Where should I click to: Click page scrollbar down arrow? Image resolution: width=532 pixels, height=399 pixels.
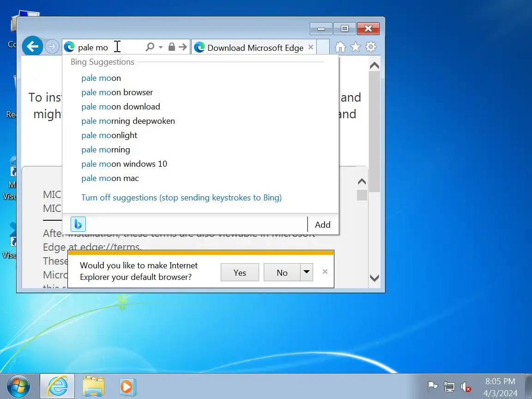(x=375, y=278)
